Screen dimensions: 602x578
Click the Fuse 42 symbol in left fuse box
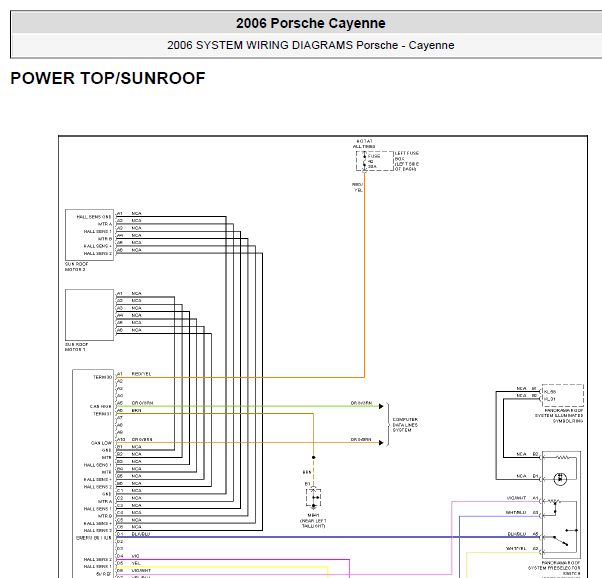pyautogui.click(x=365, y=161)
